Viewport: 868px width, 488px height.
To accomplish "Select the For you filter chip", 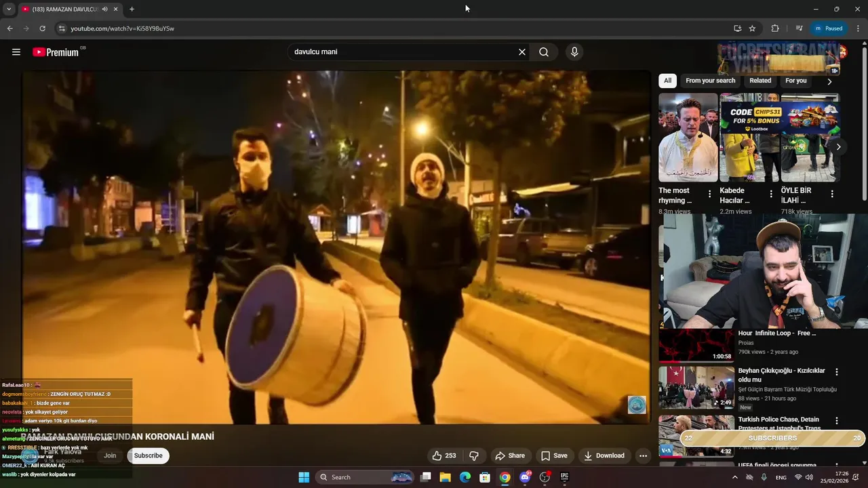I will (795, 81).
